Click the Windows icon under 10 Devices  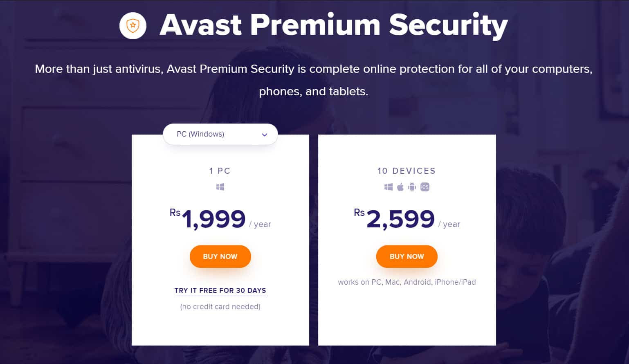tap(389, 187)
